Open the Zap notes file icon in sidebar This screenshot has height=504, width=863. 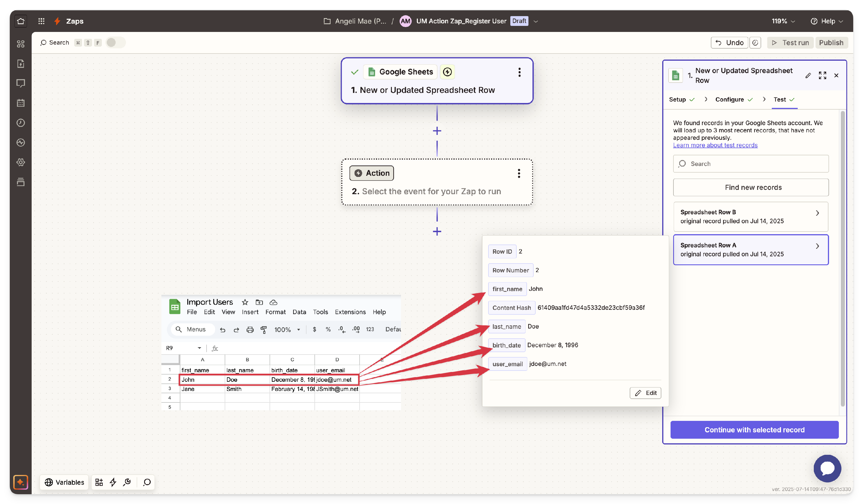click(x=20, y=64)
